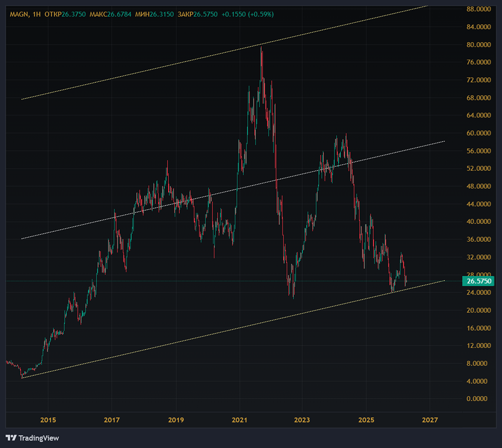Click the 36.0000 price axis label

point(478,239)
